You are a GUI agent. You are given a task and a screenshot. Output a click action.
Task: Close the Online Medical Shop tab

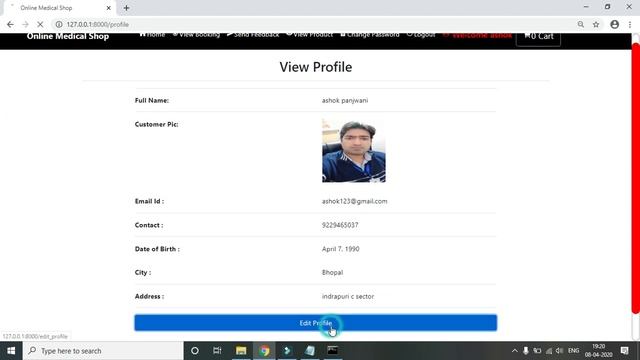coord(109,8)
